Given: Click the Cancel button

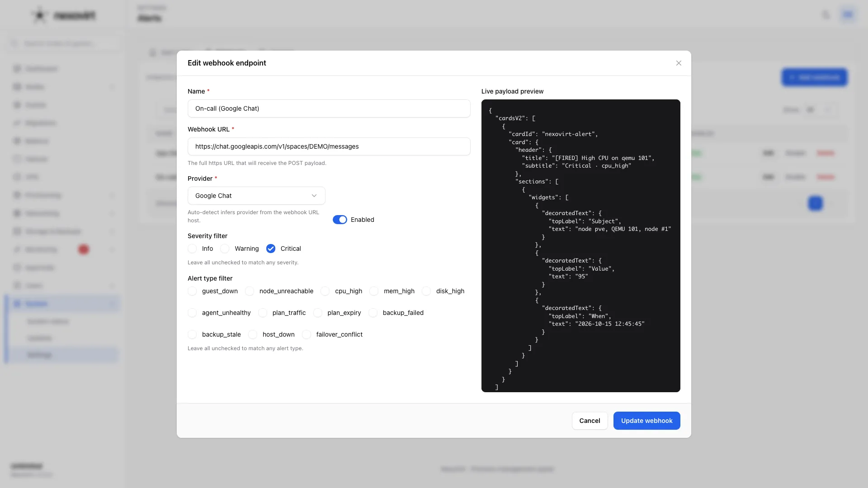Looking at the screenshot, I should pyautogui.click(x=590, y=421).
